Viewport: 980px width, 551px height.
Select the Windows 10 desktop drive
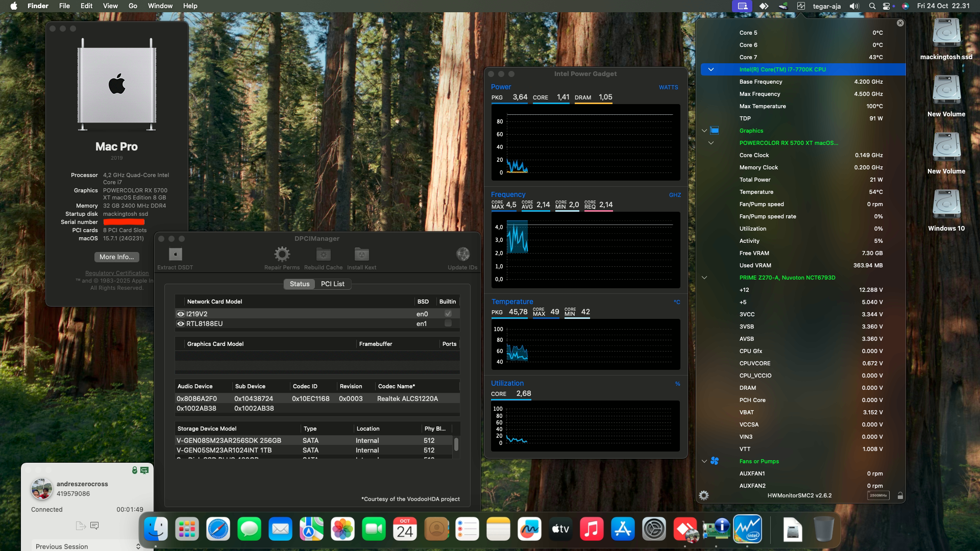point(946,211)
